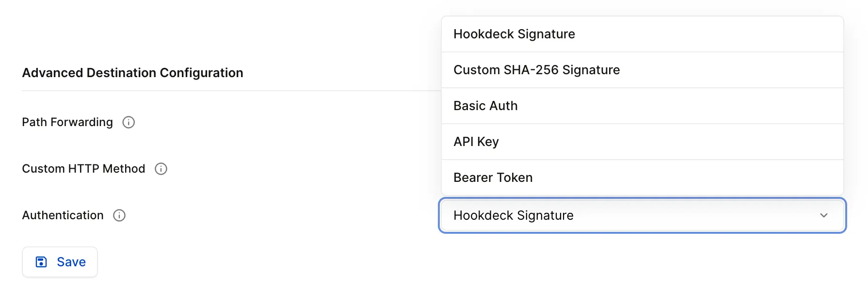The height and width of the screenshot is (291, 868).
Task: Click the chevron on the Authentication selector
Action: coord(823,215)
